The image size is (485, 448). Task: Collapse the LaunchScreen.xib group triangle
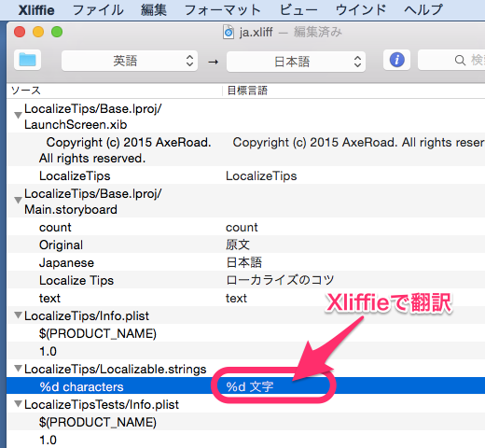click(x=18, y=116)
